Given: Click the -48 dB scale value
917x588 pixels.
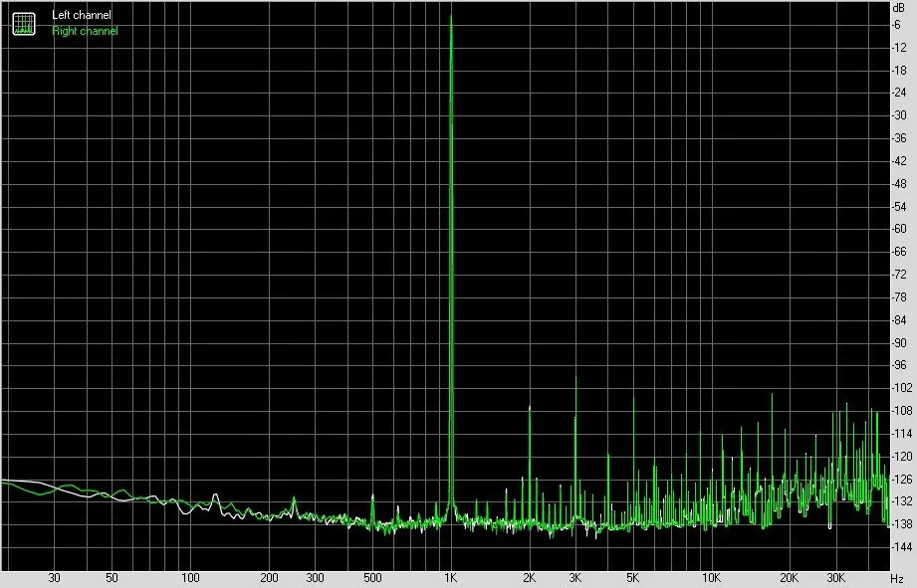Looking at the screenshot, I should (899, 183).
